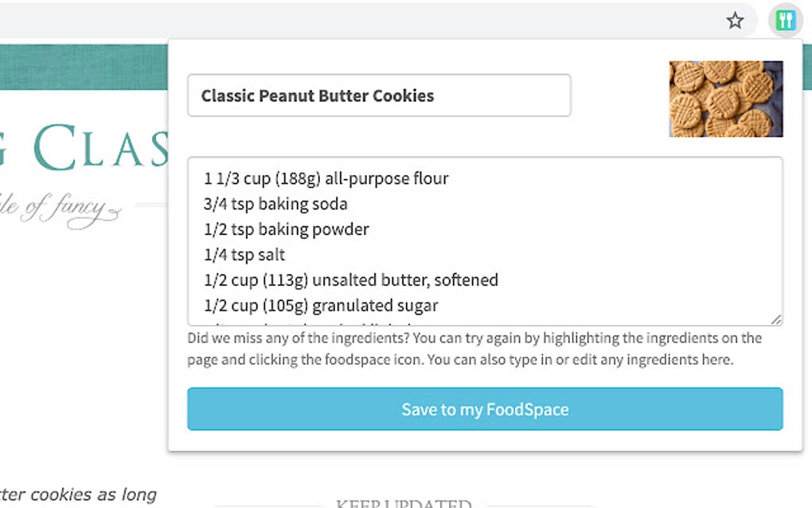Click inside the ingredients list box
The image size is (812, 508).
[x=485, y=239]
